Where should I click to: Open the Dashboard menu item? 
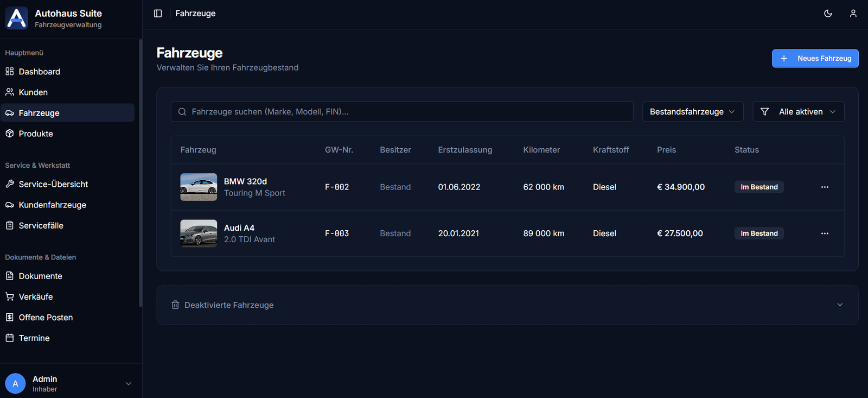(x=39, y=72)
